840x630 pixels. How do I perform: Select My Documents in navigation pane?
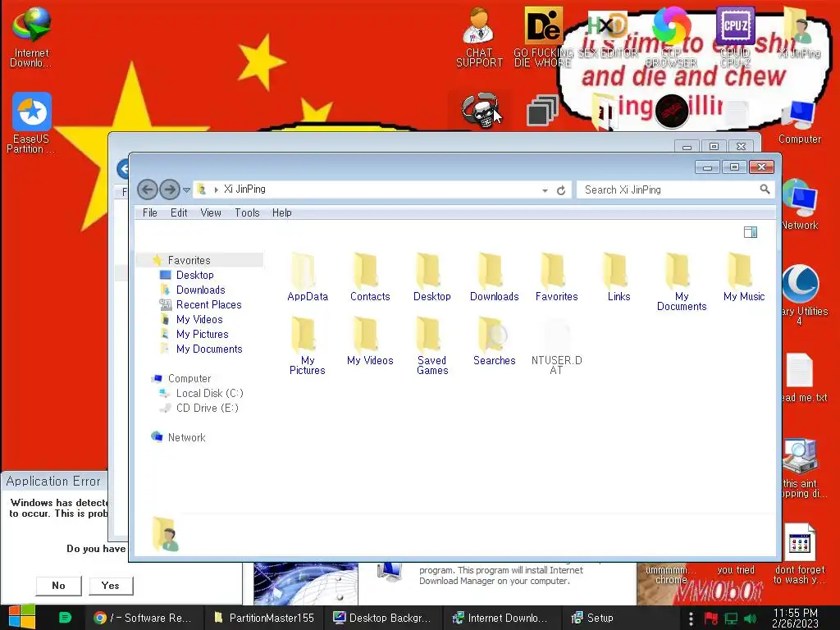209,349
